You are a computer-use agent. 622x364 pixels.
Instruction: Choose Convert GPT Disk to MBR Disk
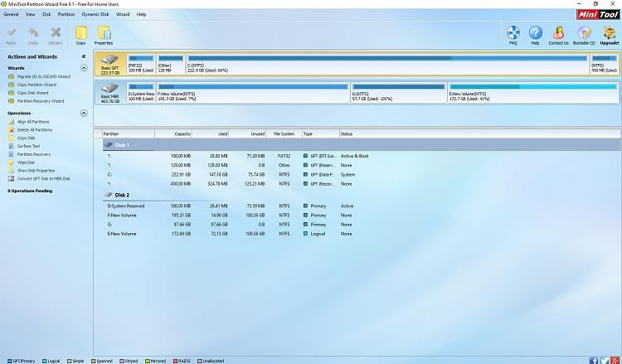click(44, 179)
